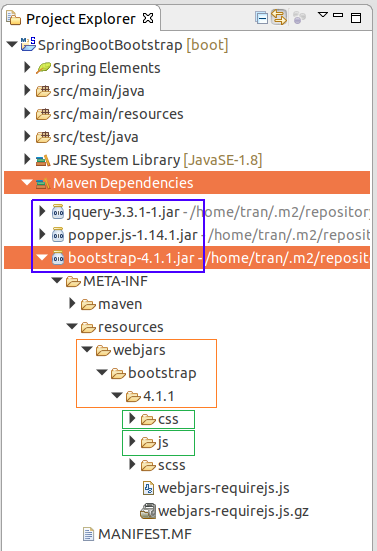Image resolution: width=377 pixels, height=551 pixels.
Task: Toggle Link with Editor button
Action: [x=279, y=17]
